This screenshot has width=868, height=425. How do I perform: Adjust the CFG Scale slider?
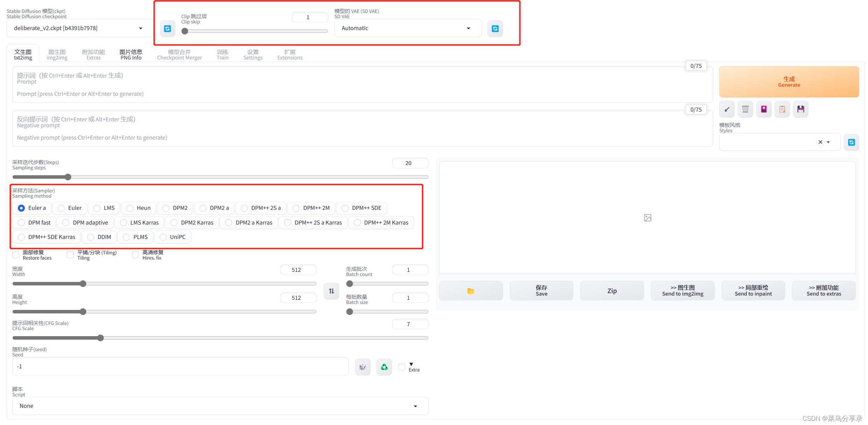click(220, 338)
